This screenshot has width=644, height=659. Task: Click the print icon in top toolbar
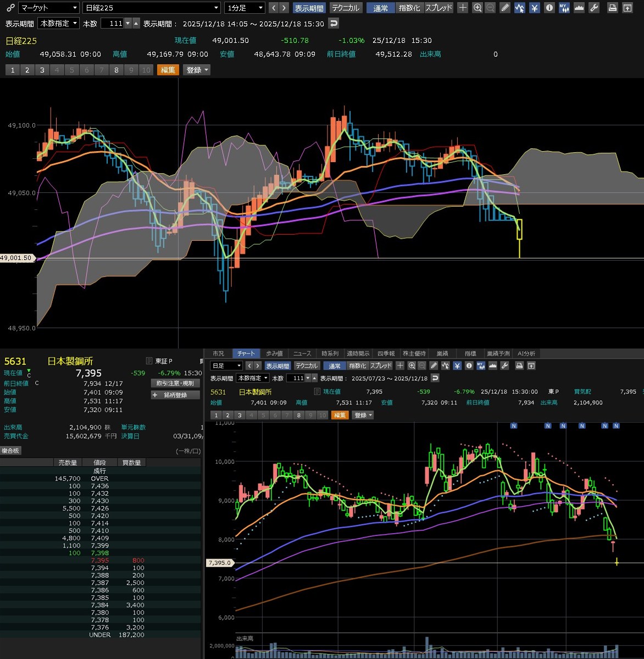(613, 8)
